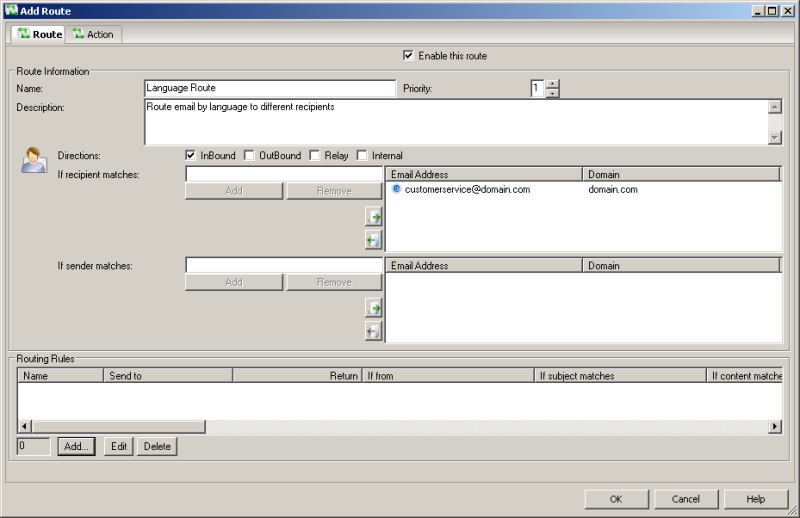Click the left-arrow icon beside sender list

click(x=374, y=330)
